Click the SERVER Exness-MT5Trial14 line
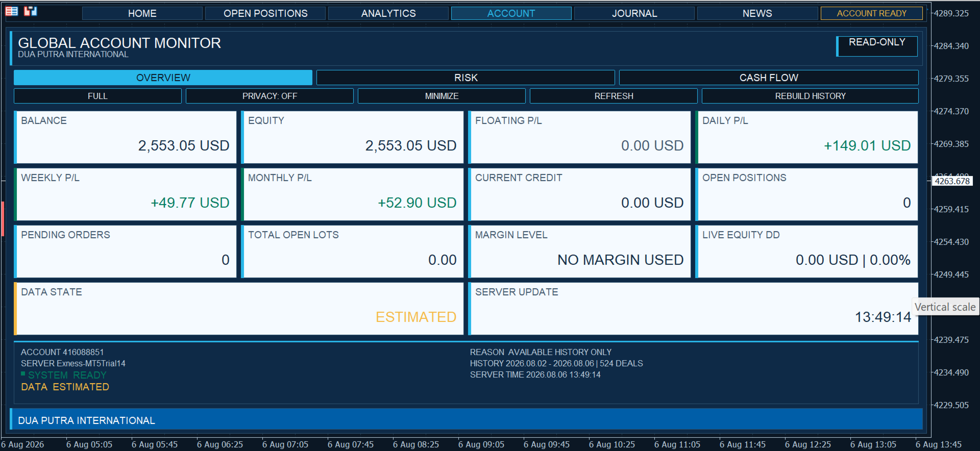Image resolution: width=980 pixels, height=451 pixels. (73, 363)
